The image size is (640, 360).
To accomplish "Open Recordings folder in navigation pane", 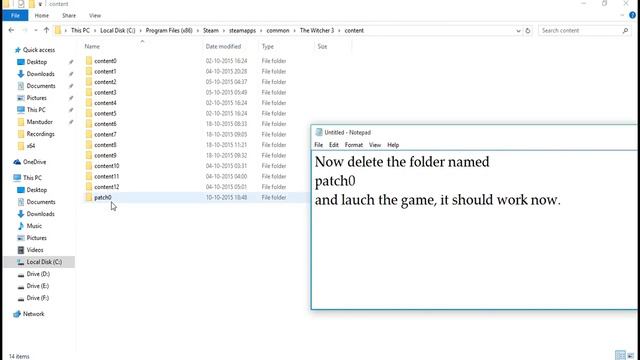I will [40, 134].
